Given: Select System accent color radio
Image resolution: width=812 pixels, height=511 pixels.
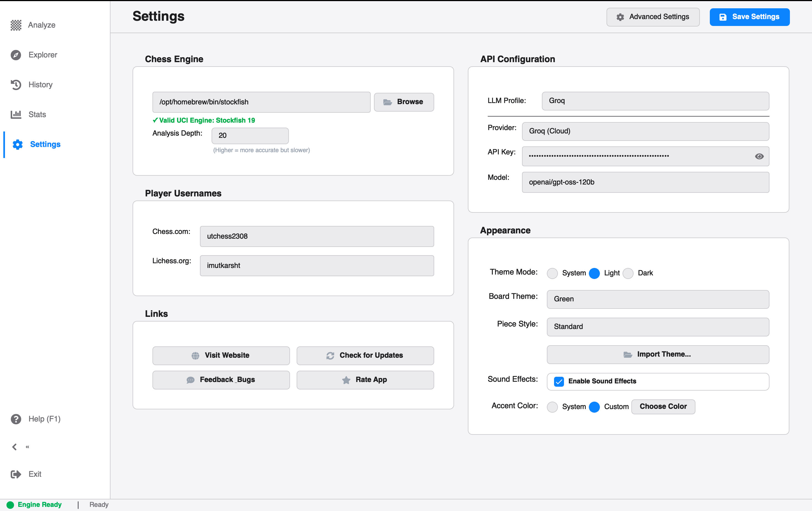Looking at the screenshot, I should point(552,407).
